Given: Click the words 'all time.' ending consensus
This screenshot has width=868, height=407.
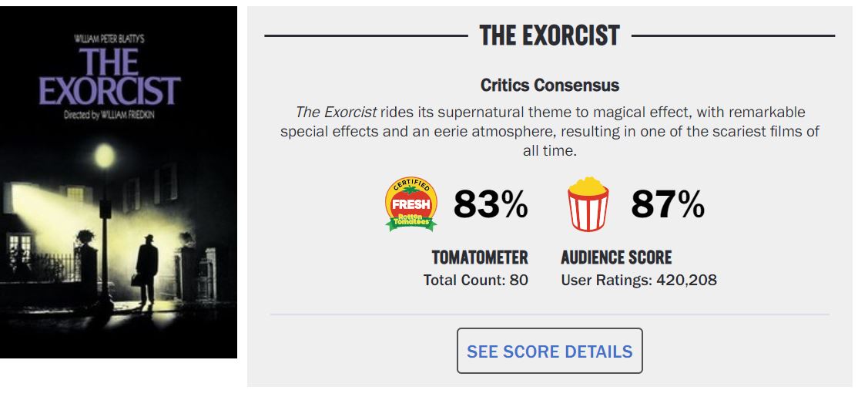Looking at the screenshot, I should (549, 151).
